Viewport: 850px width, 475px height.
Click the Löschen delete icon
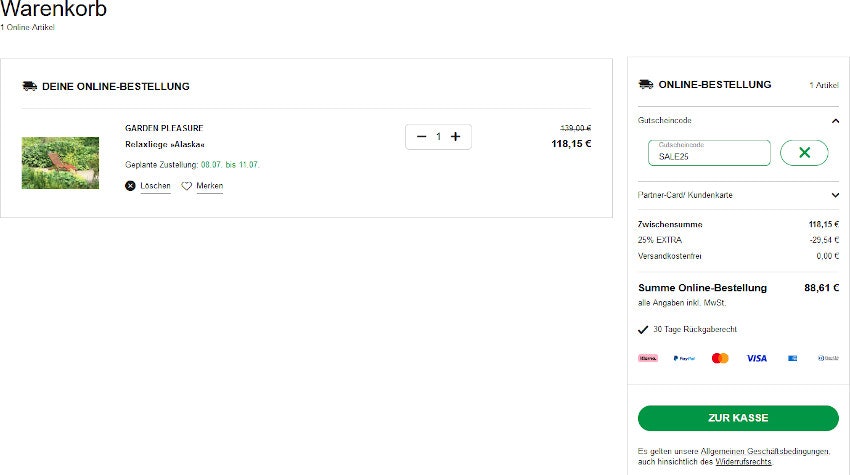point(130,186)
